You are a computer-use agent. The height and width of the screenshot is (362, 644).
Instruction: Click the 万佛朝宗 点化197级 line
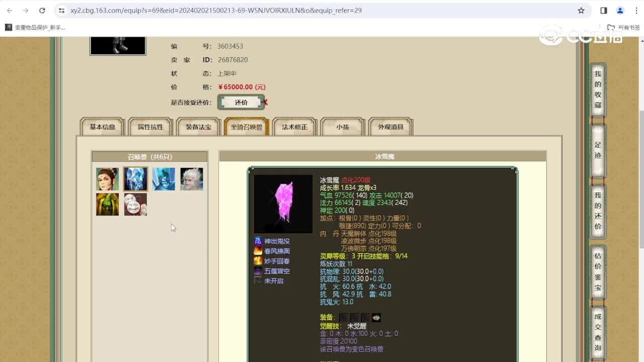coord(369,248)
